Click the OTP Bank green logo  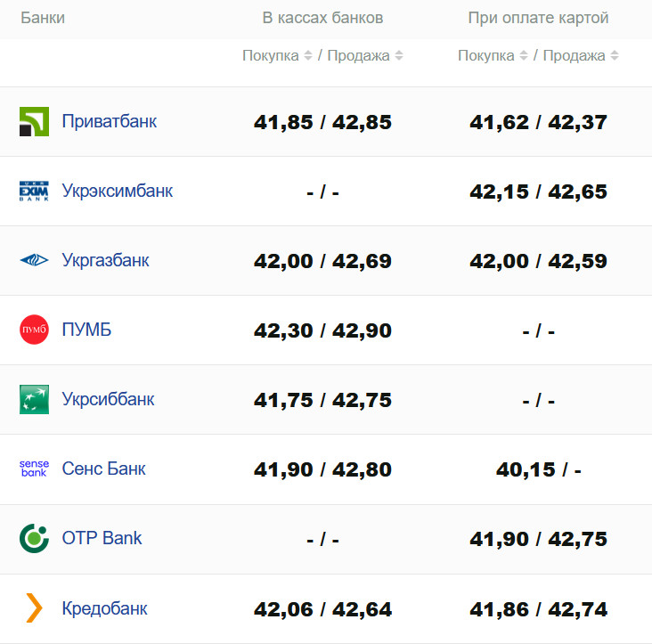coord(34,539)
